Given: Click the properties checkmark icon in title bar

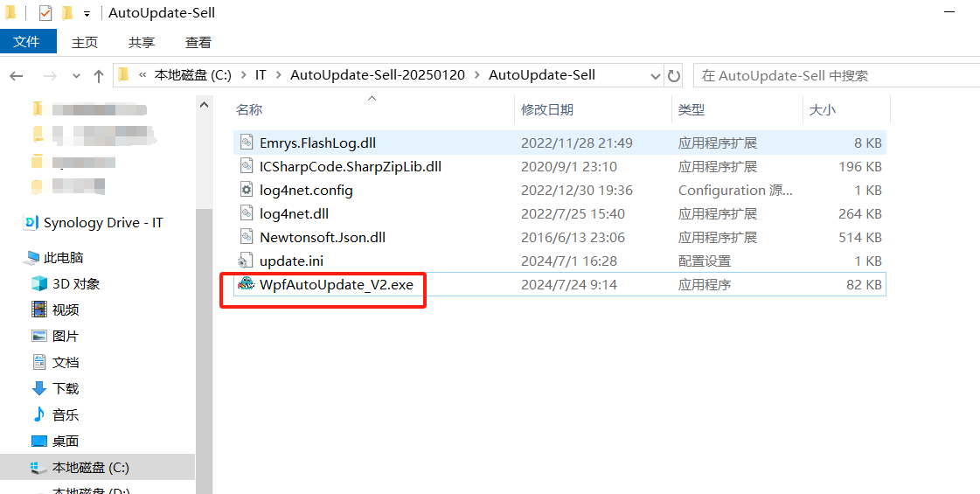Looking at the screenshot, I should click(x=45, y=13).
